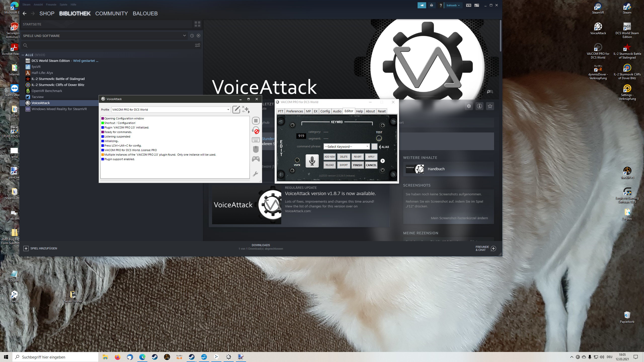Click the ALIAS box in VAICOM editor

tap(374, 147)
